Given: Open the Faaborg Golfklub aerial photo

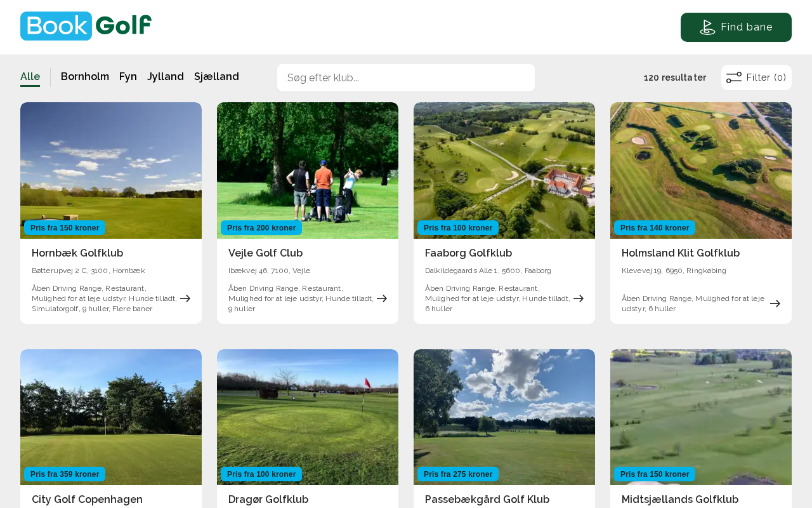Looking at the screenshot, I should pos(504,165).
